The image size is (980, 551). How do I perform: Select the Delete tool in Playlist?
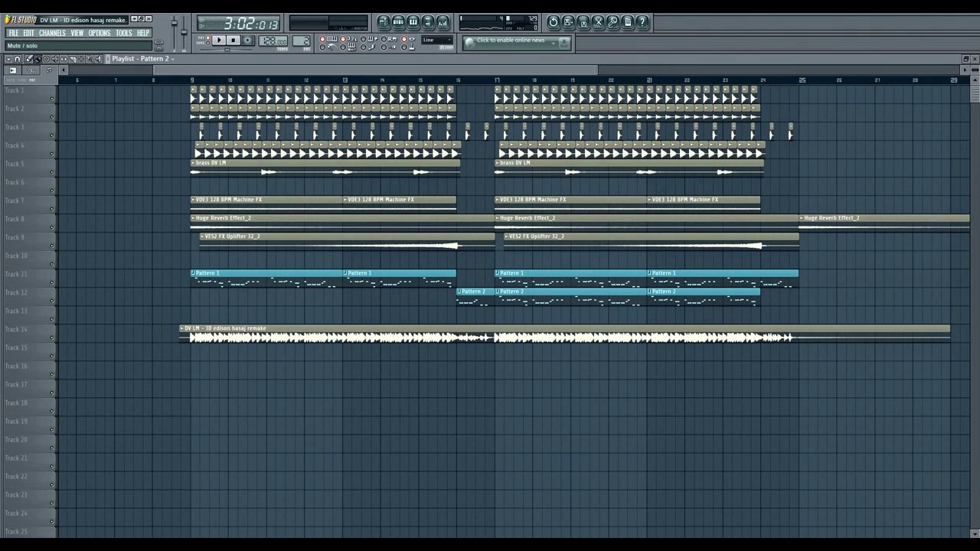pyautogui.click(x=46, y=59)
